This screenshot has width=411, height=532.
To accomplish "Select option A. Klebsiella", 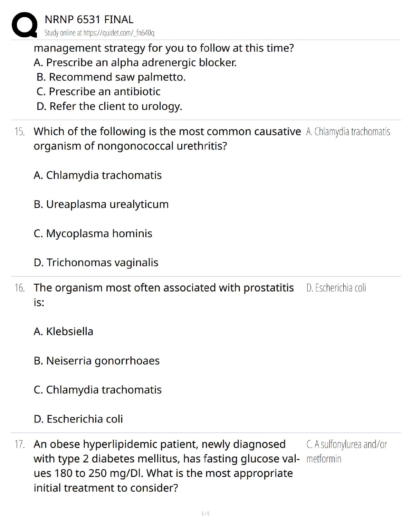I will click(x=64, y=332).
